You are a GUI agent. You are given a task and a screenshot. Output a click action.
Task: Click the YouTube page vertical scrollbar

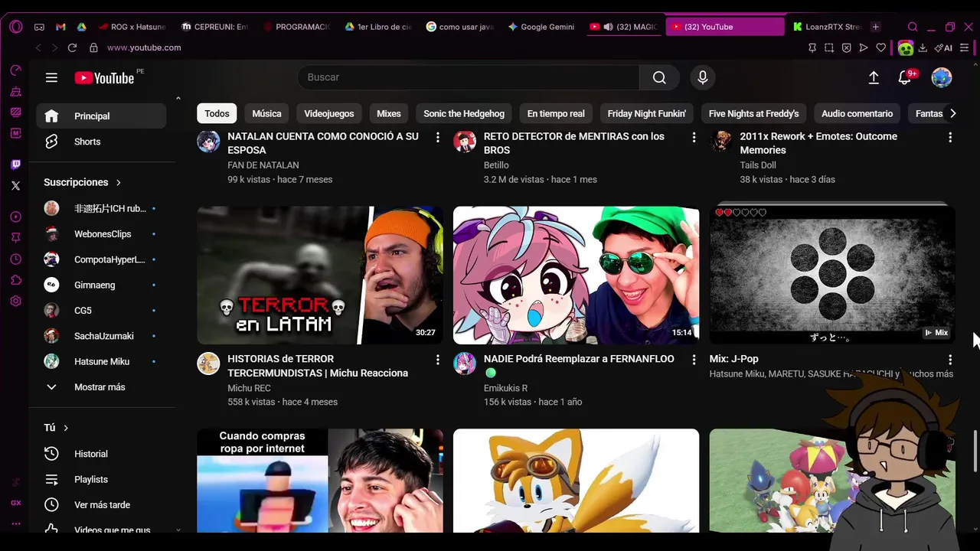(975, 452)
